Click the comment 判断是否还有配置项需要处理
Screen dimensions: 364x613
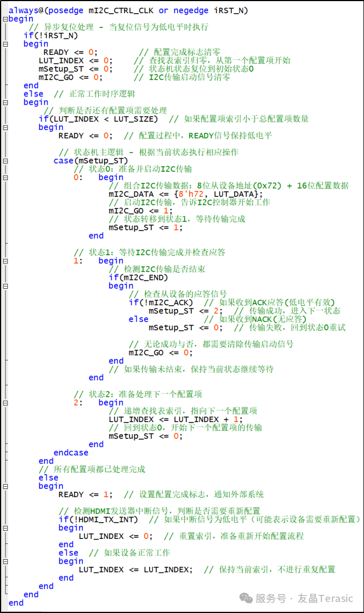105,111
